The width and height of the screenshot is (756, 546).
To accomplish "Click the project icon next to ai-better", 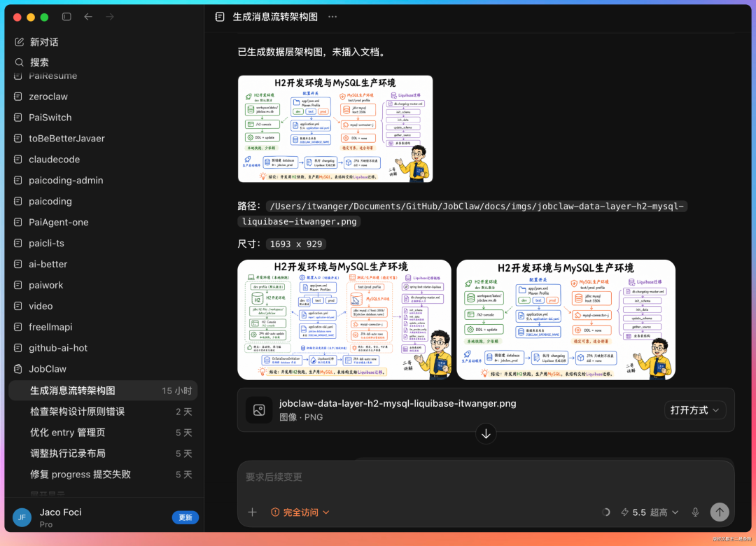I will click(17, 265).
